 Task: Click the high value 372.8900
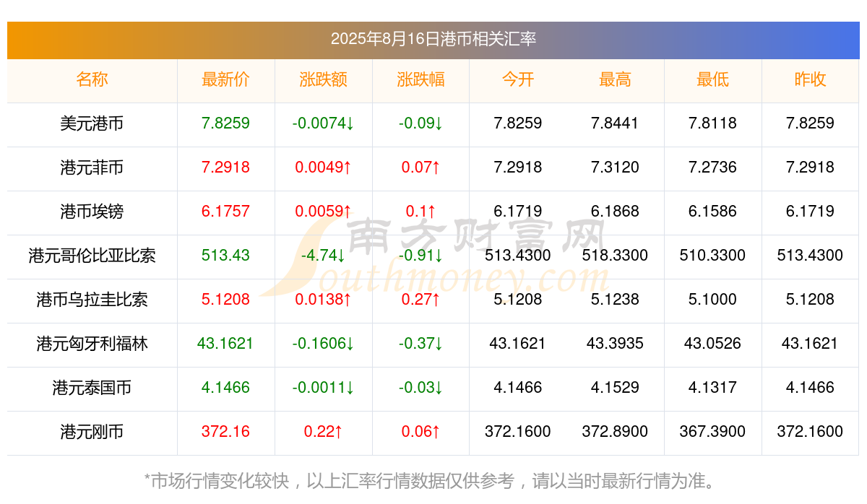pos(615,432)
